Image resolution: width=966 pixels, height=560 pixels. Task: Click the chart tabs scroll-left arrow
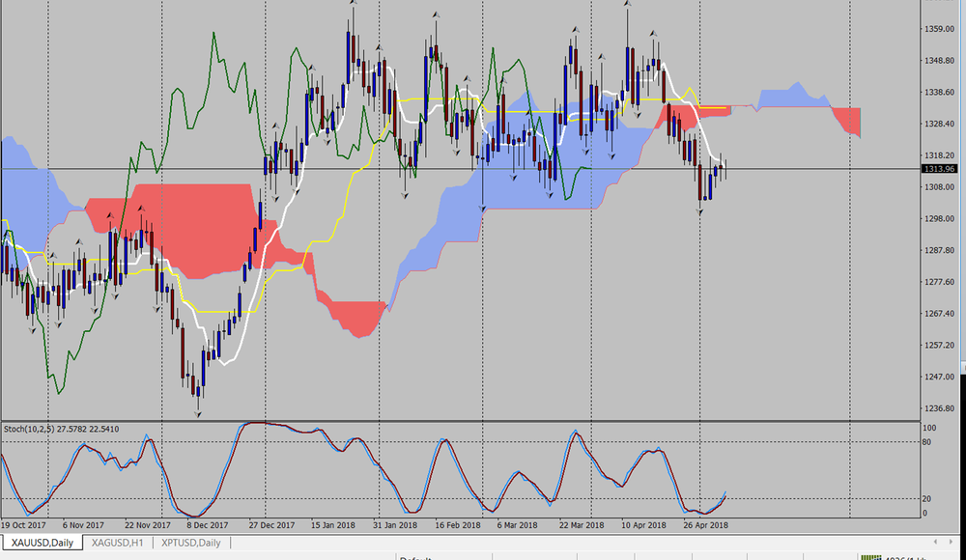pyautogui.click(x=935, y=542)
